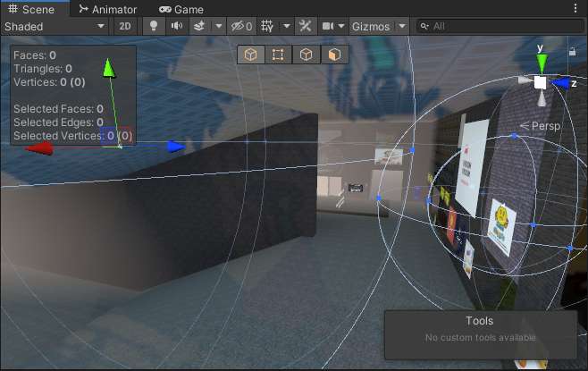Click the Persp projection label

click(545, 126)
